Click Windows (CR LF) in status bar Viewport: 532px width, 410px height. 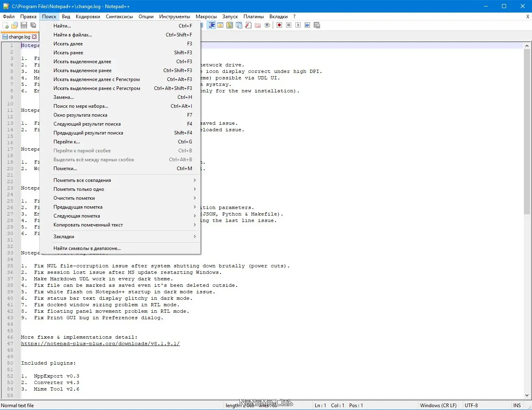438,405
